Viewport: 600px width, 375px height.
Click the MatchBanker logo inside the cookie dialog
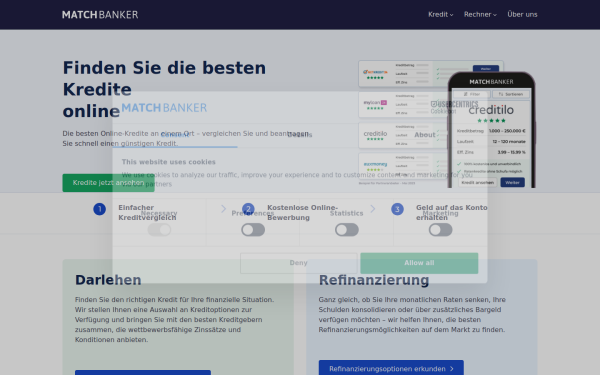(x=164, y=108)
